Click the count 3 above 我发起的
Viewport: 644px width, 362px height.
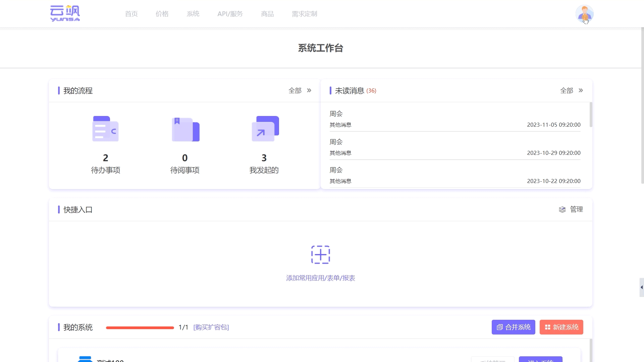[264, 158]
